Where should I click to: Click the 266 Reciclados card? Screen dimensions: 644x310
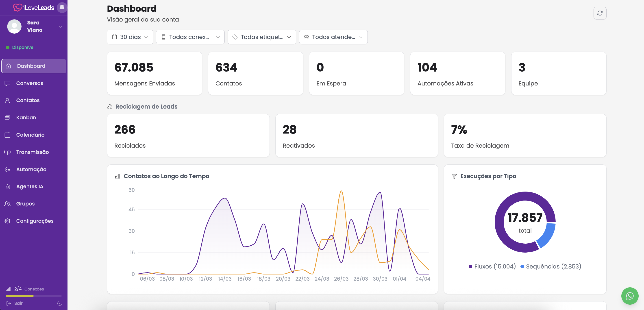(x=188, y=135)
